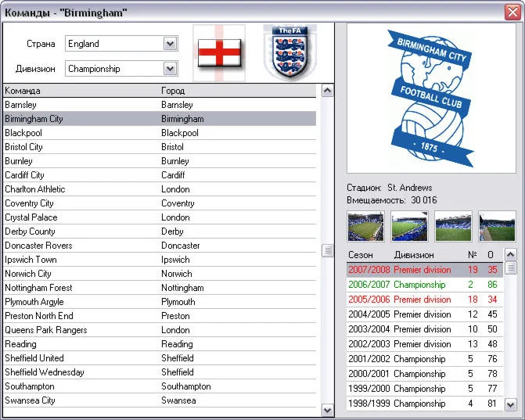The image size is (525, 420).
Task: Click the 30 016 capacity value
Action: coord(424,200)
